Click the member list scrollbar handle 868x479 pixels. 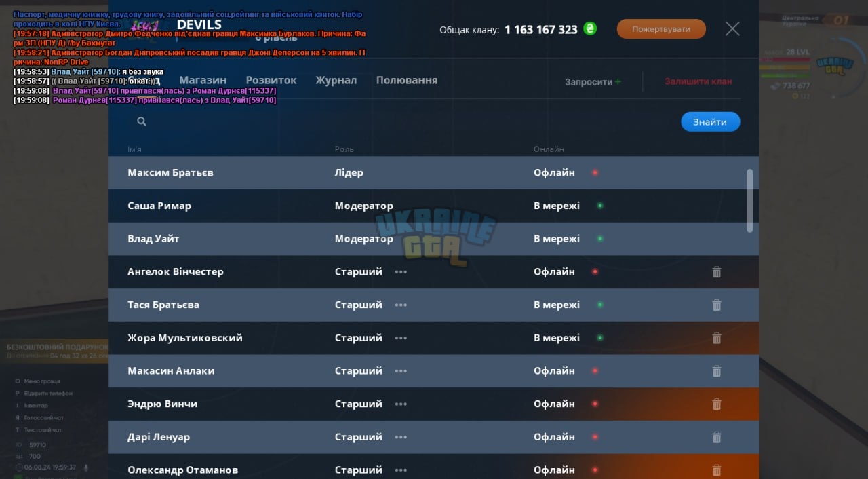coord(749,201)
